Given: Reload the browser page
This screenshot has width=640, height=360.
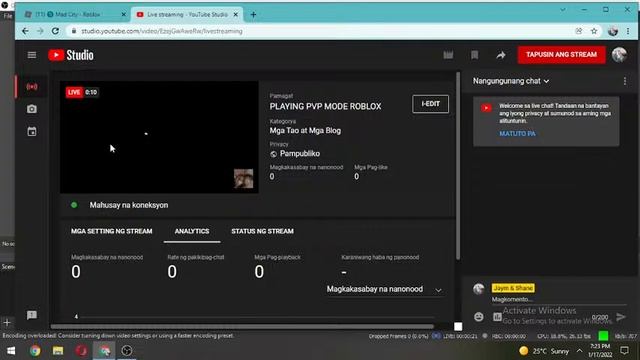Looking at the screenshot, I should click(x=55, y=31).
